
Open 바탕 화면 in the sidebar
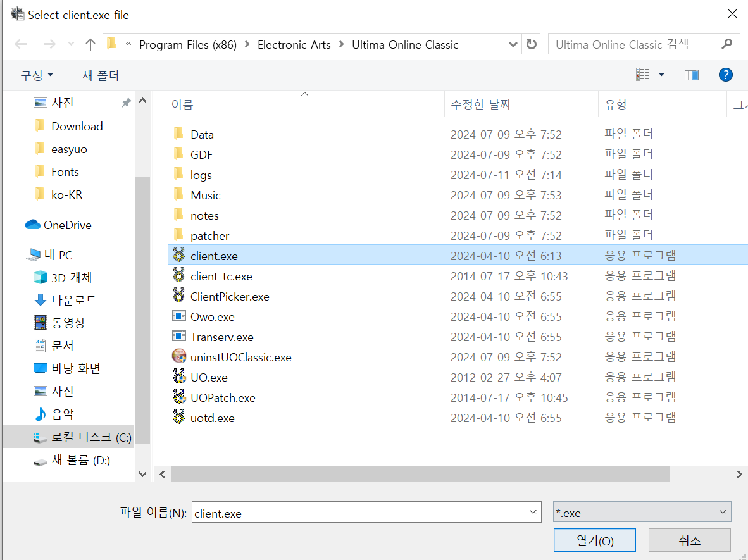point(67,368)
